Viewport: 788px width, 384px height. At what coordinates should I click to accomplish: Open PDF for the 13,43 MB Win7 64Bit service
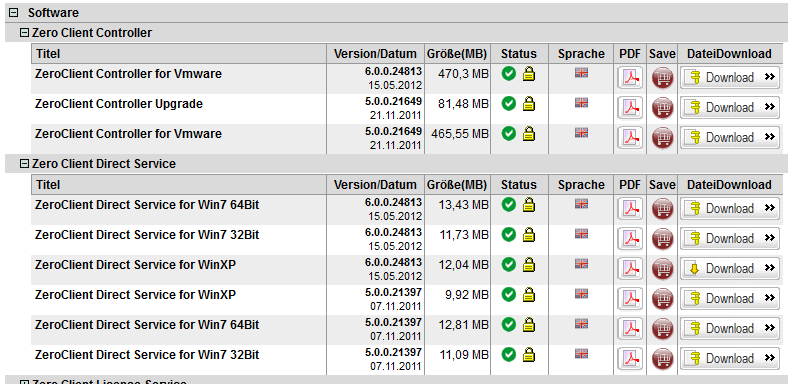click(x=630, y=209)
